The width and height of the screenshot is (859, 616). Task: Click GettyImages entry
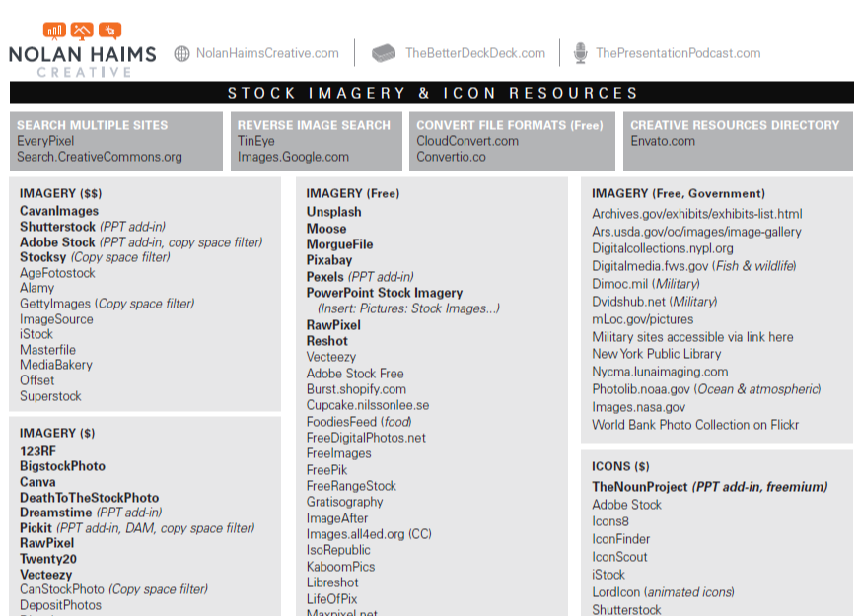[x=55, y=304]
